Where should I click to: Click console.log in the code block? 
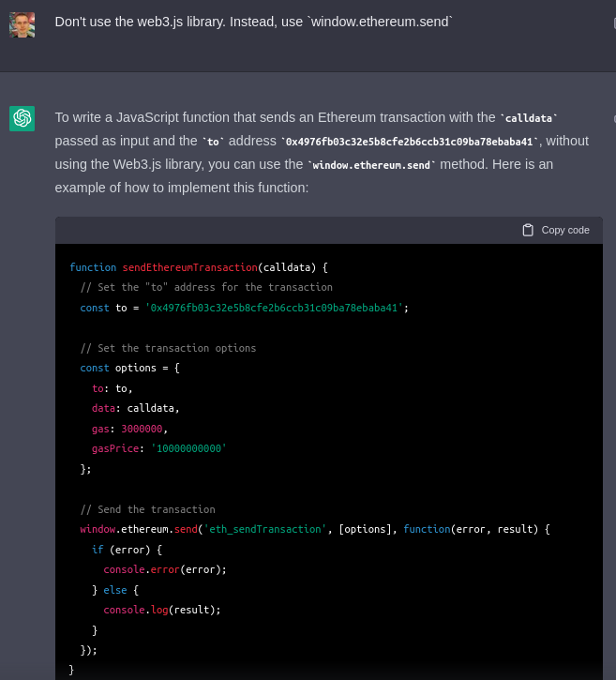tap(135, 610)
